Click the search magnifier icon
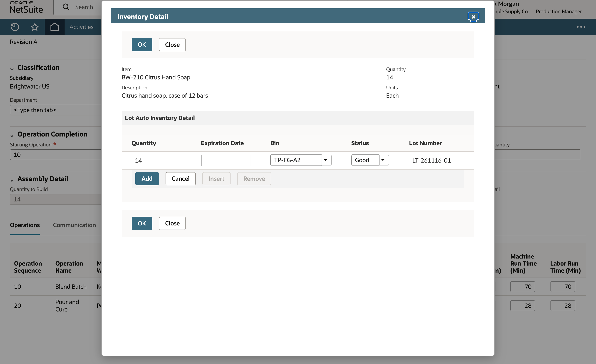 66,7
